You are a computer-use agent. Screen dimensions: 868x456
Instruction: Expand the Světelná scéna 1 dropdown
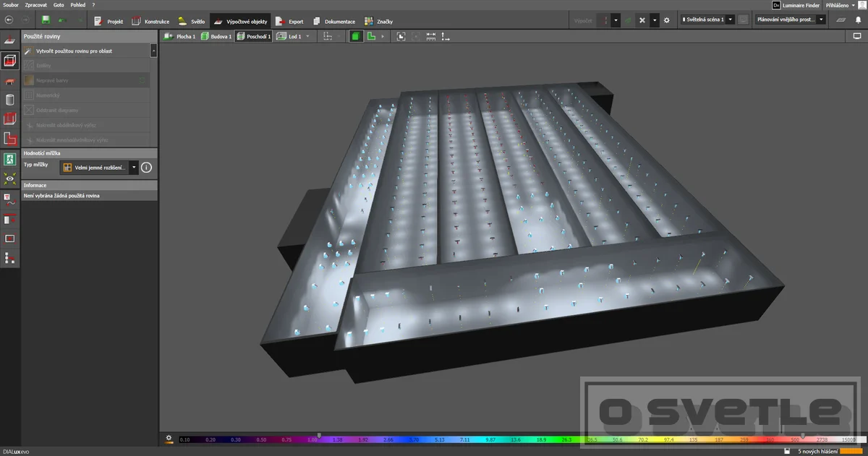click(x=707, y=20)
